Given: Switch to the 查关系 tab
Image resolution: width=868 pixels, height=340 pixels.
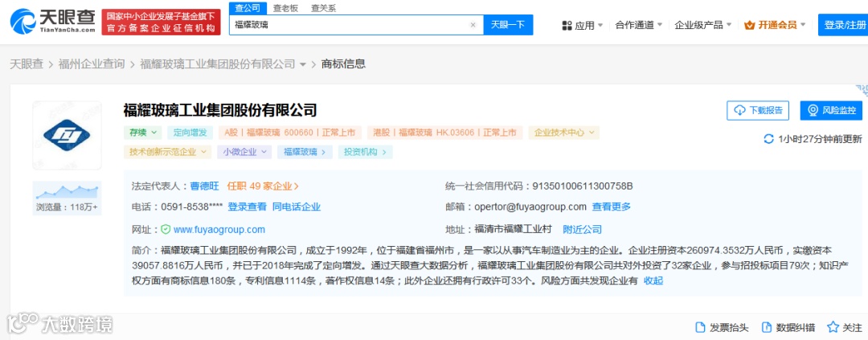Looking at the screenshot, I should pyautogui.click(x=323, y=8).
